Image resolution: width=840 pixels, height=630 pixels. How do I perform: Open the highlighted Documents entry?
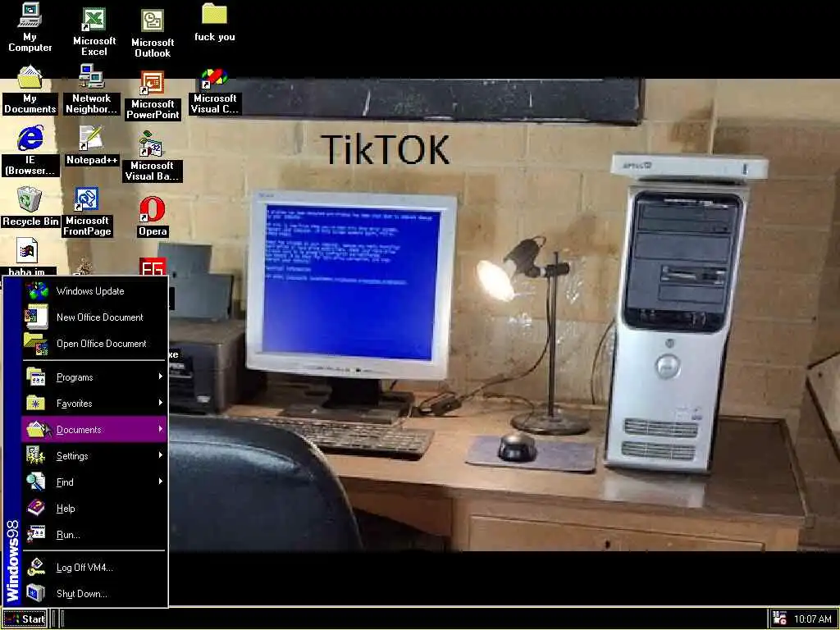click(x=94, y=430)
